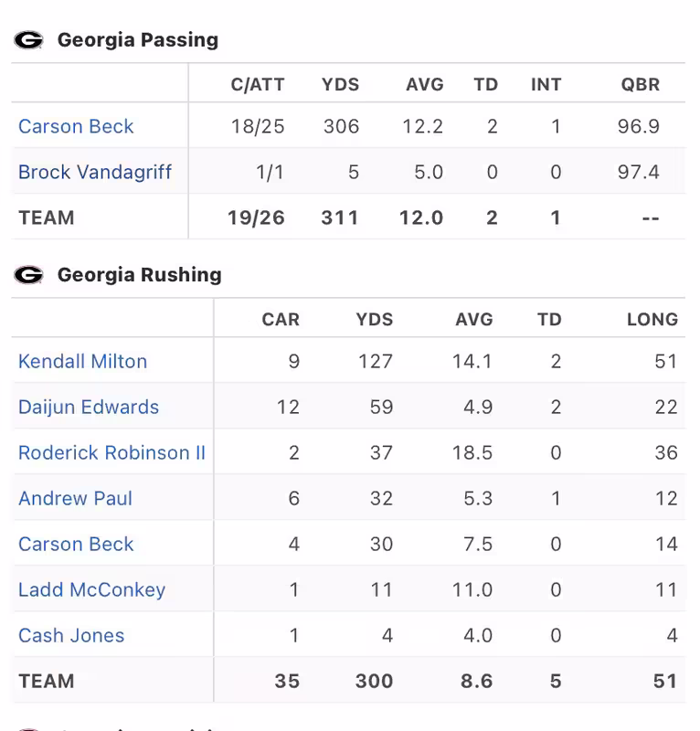Image resolution: width=700 pixels, height=731 pixels.
Task: Click the QBR column header
Action: coord(640,84)
